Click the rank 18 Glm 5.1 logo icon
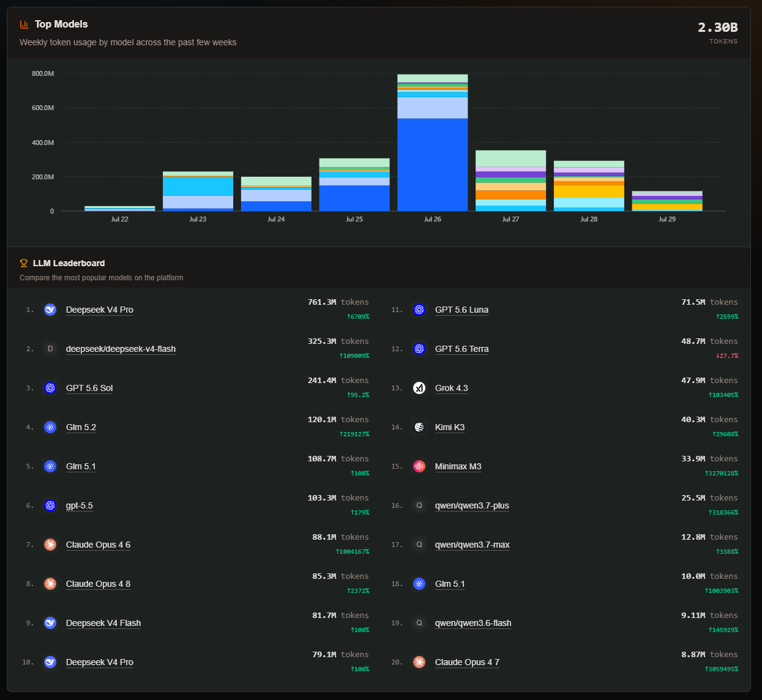 (419, 584)
